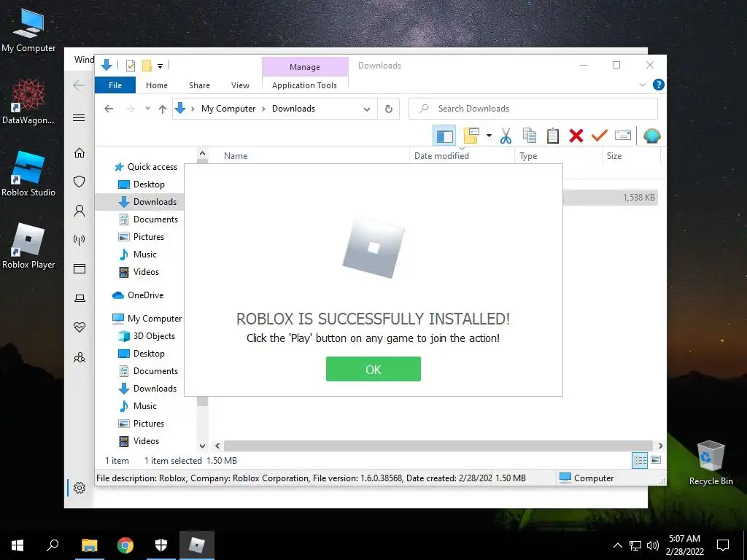The image size is (747, 560).
Task: Select Desktop under Quick access
Action: (x=142, y=184)
